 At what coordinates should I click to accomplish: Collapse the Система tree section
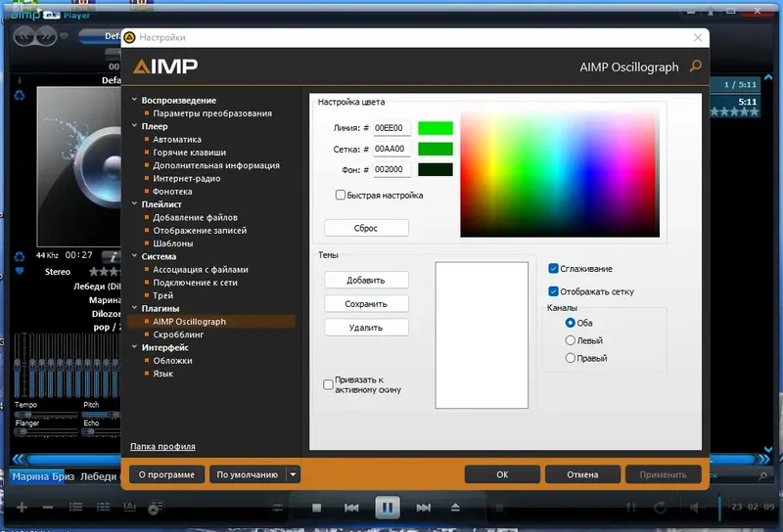click(134, 255)
